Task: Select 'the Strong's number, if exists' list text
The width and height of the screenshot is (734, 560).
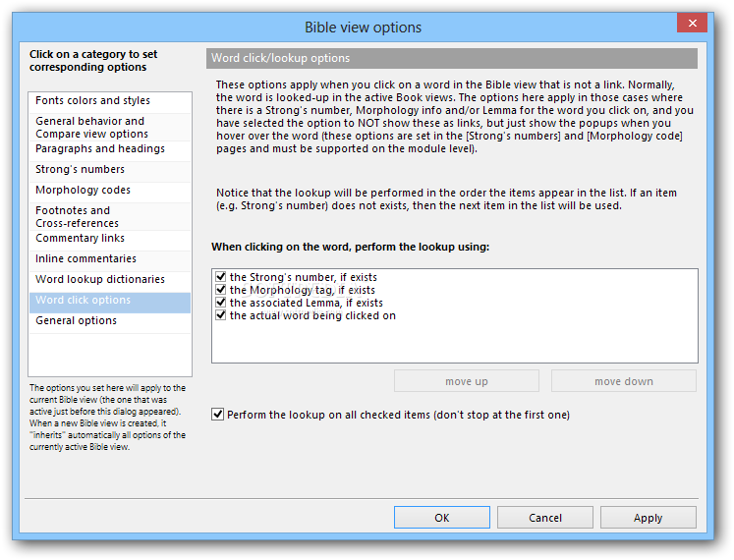Action: point(303,277)
